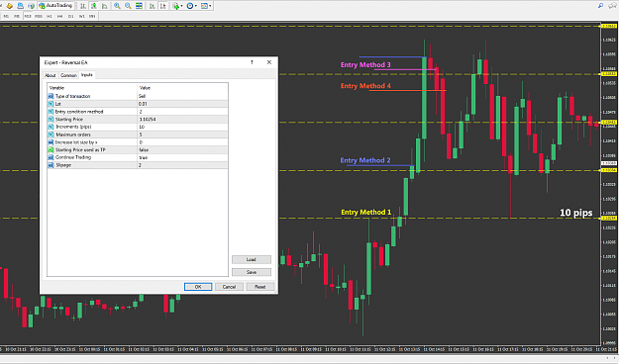The image size is (619, 364).
Task: Open the Data Window toolbar icon
Action: [x=20, y=6]
